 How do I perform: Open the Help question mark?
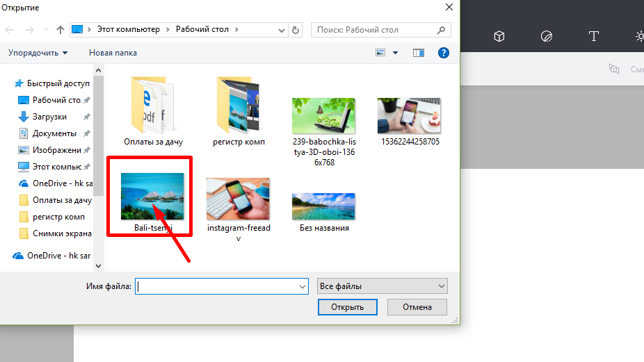444,53
